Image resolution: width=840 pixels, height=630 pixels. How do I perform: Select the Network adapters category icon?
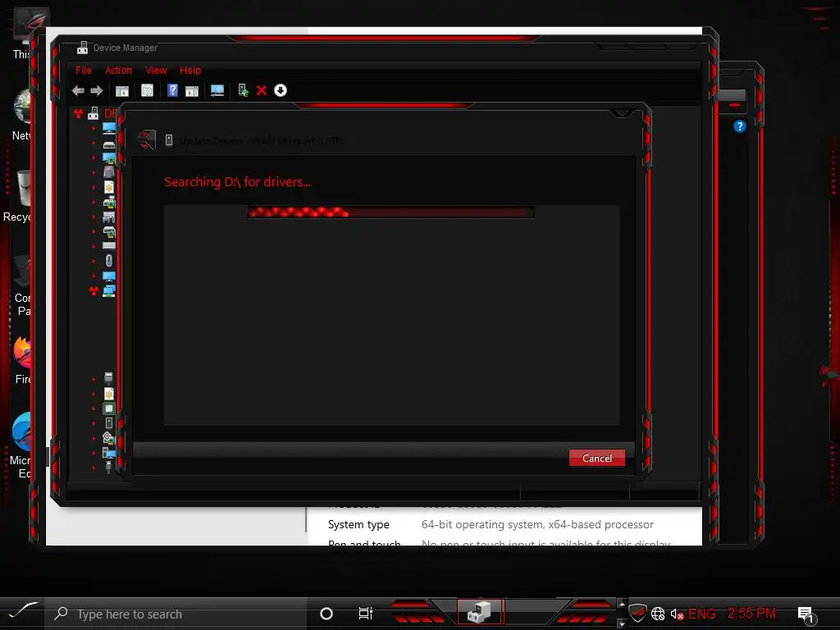click(x=109, y=291)
